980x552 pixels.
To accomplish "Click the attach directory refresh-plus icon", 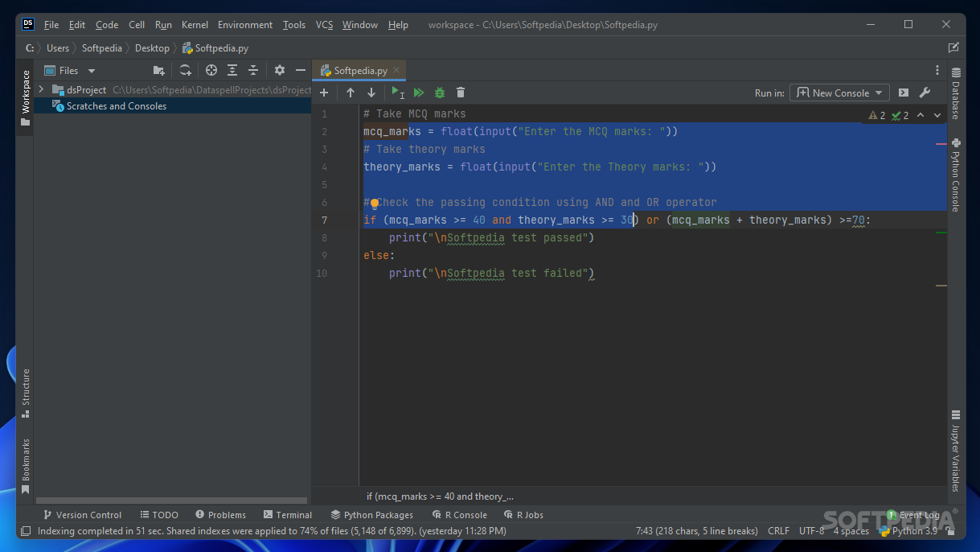I will (x=186, y=71).
